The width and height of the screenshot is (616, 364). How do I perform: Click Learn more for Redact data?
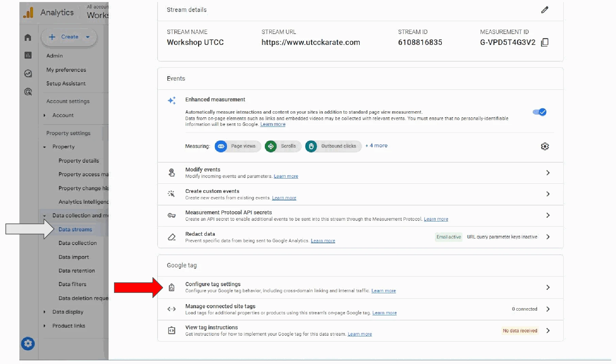point(323,241)
